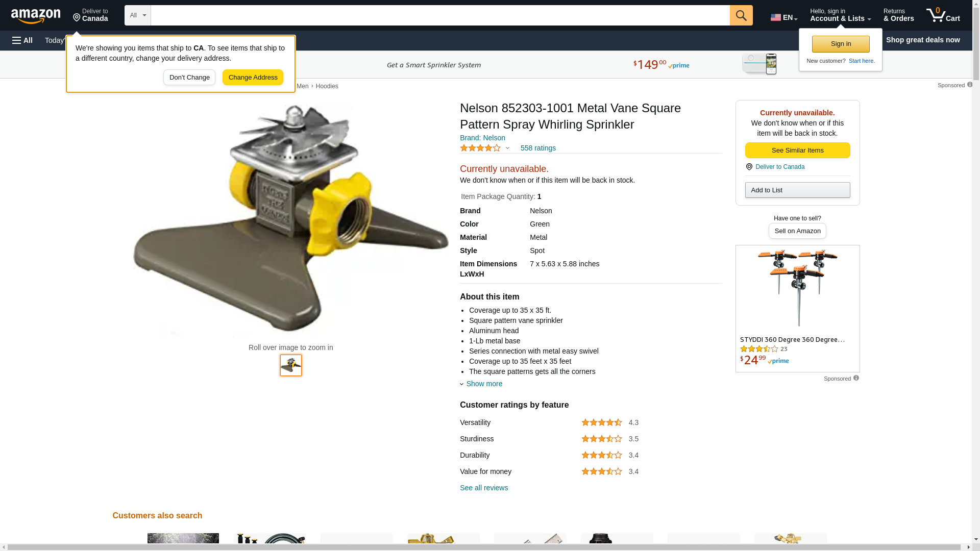Open the All hamburger menu
Viewport: 980px width, 551px height.
tap(22, 40)
